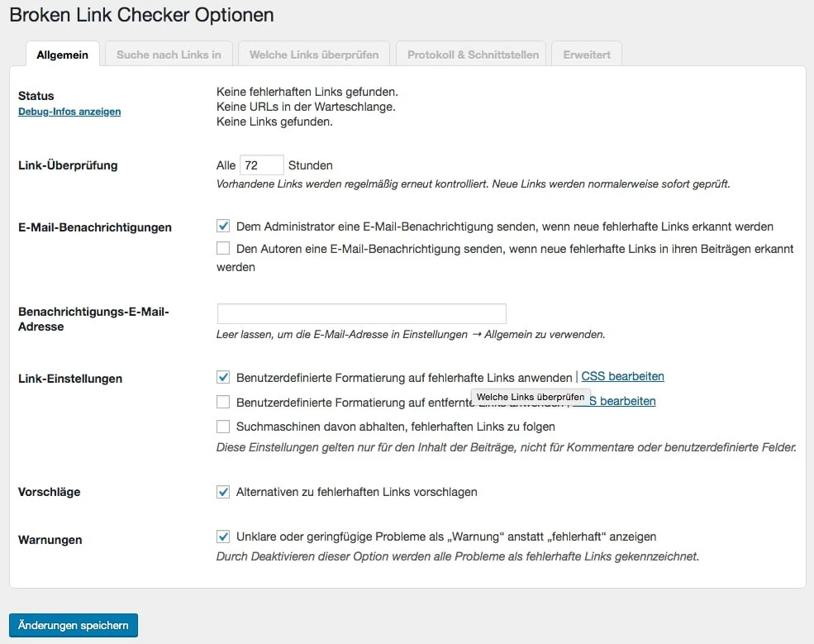Viewport: 814px width, 644px height.
Task: Click the Debug-Infos anzeigen link
Action: [69, 112]
